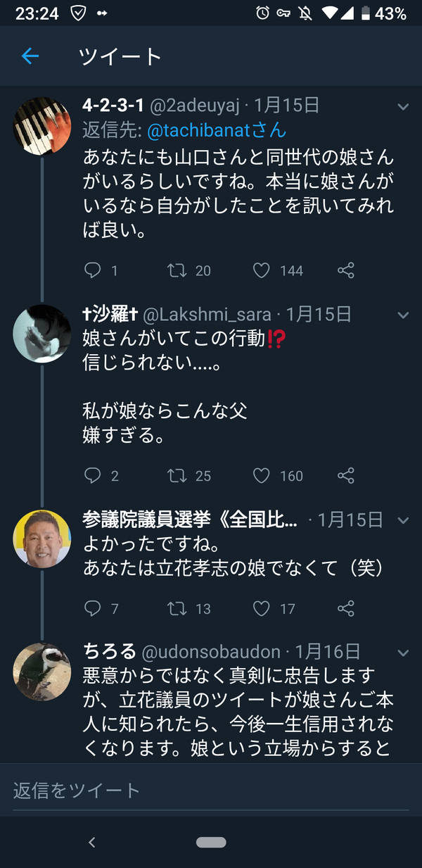Open the 4-2-3-1 profile name
The image size is (422, 868).
(113, 106)
